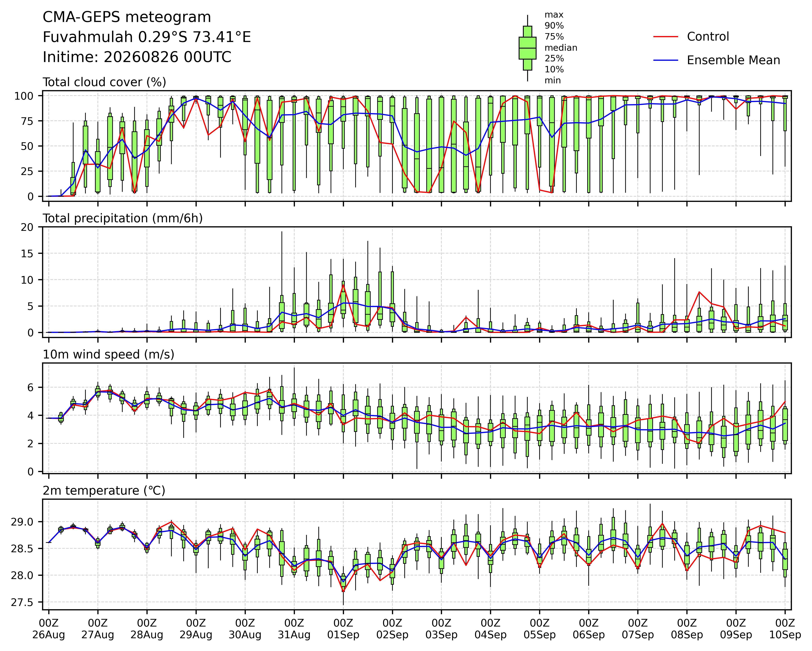Click the Total cloud cover panel title
812x651 pixels.
tap(104, 82)
